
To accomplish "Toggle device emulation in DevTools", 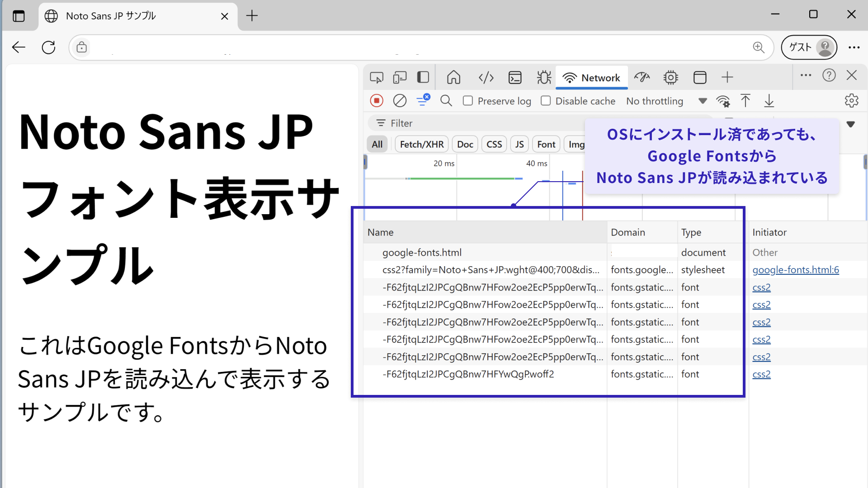I will pyautogui.click(x=400, y=78).
